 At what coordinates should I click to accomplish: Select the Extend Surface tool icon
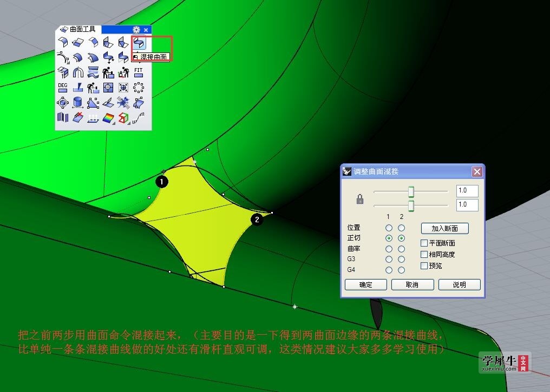[78, 42]
